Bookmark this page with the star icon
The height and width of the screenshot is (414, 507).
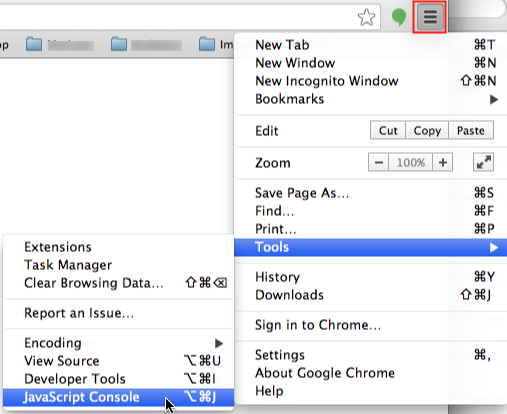(x=366, y=17)
